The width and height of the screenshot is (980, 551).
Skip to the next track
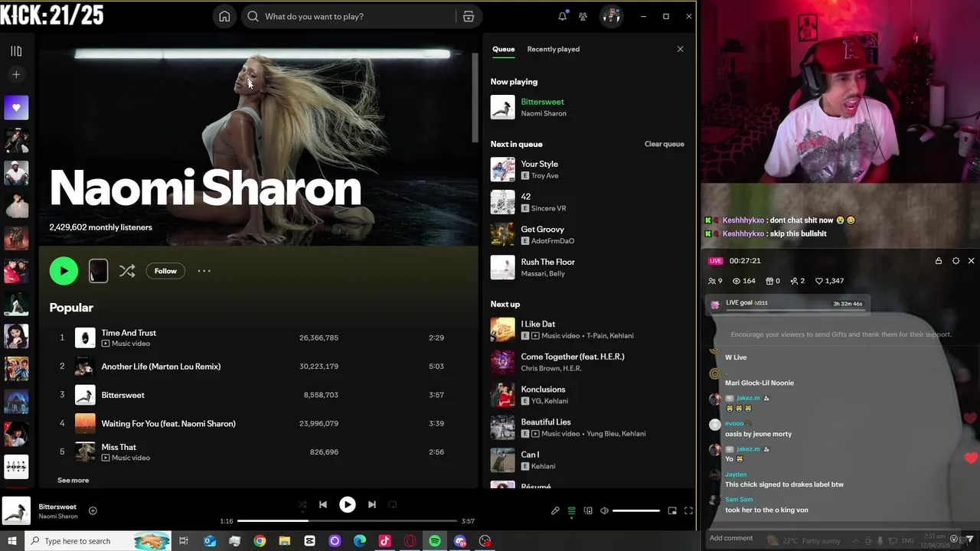[372, 504]
